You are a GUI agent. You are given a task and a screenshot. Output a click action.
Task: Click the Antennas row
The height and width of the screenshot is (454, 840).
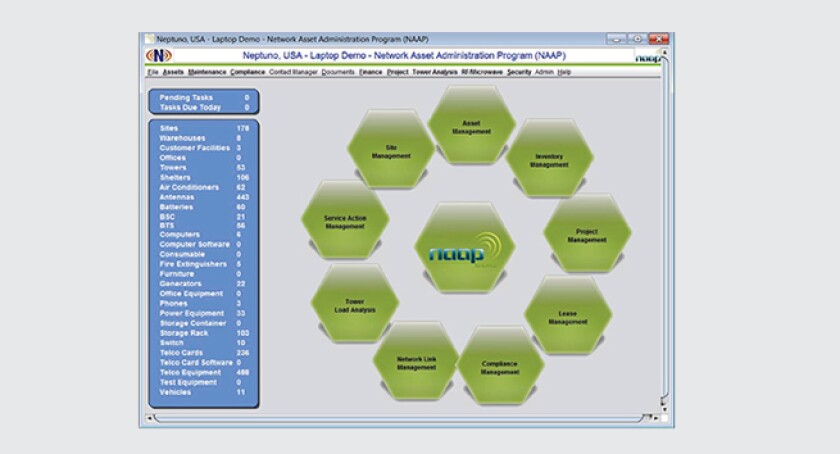pyautogui.click(x=204, y=197)
